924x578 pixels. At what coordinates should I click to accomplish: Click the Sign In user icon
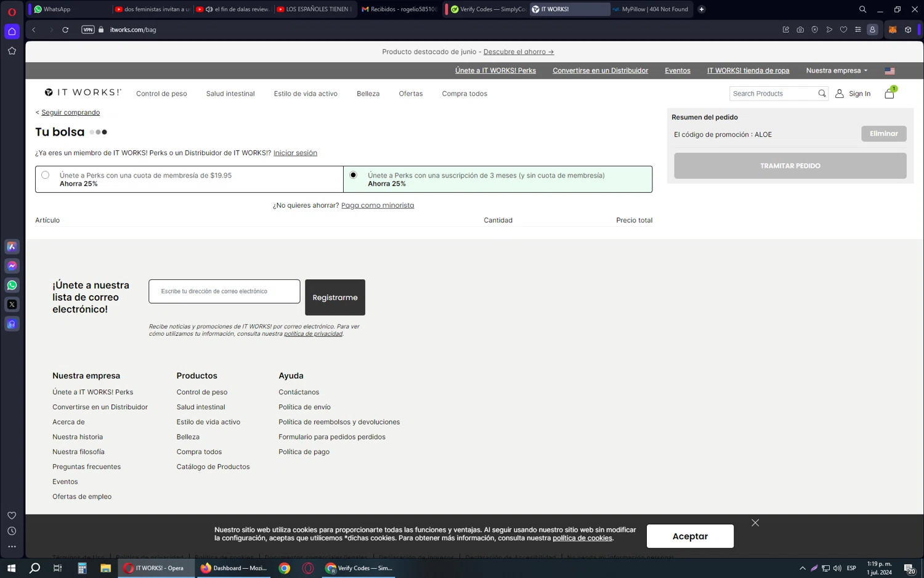(839, 94)
